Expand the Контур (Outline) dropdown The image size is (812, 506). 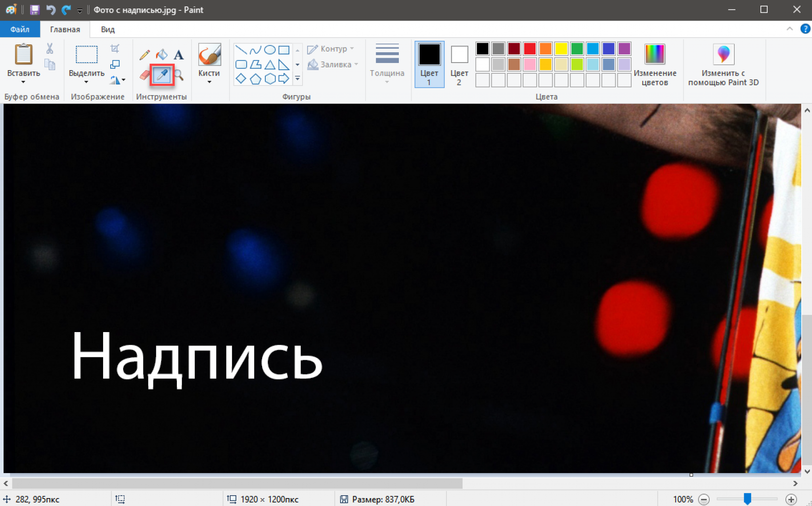pyautogui.click(x=354, y=49)
